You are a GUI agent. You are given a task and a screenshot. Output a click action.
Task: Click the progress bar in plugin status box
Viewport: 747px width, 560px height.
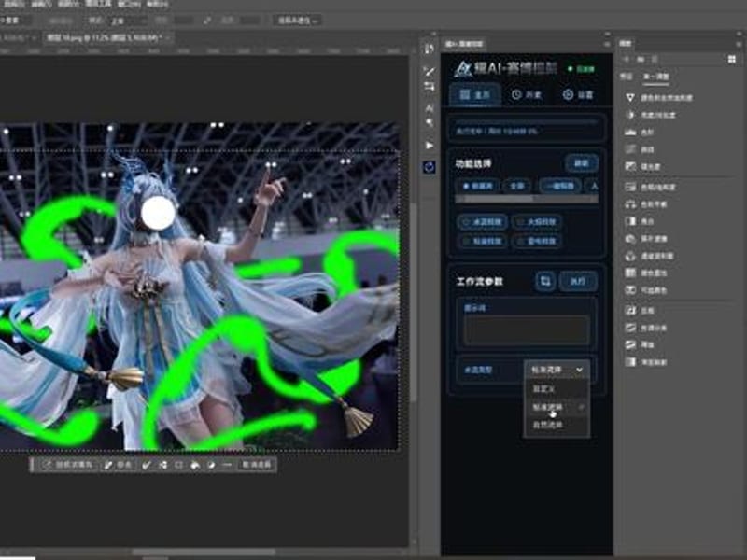[x=527, y=122]
